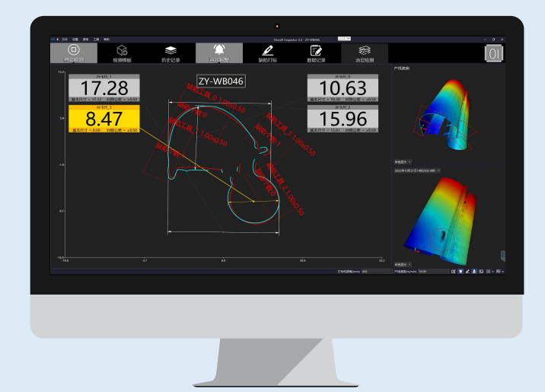Screen dimensions: 545x392
Task: Click the marking distance input field in status bar
Action: (376, 272)
